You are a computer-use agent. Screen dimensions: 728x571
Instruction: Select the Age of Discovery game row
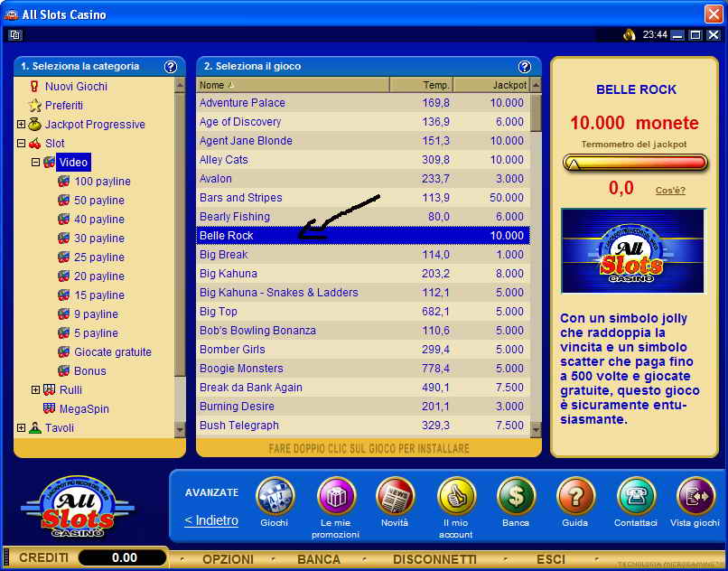click(x=363, y=122)
